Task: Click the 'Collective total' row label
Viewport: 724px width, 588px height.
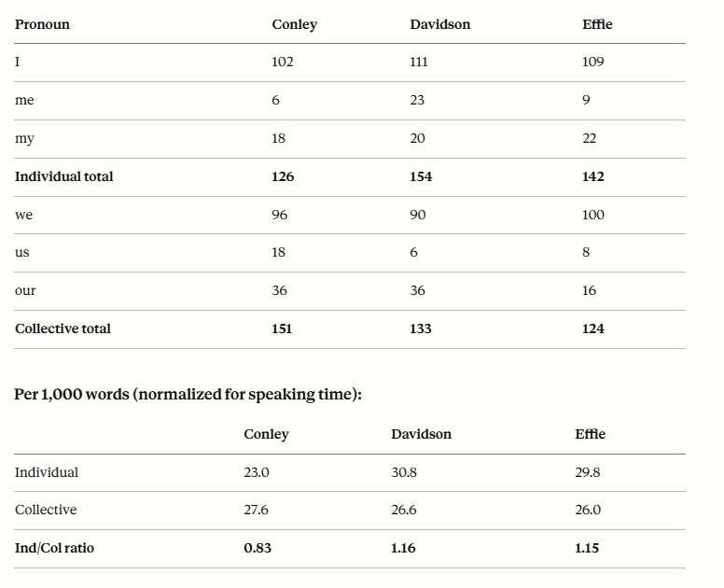Action: click(63, 329)
